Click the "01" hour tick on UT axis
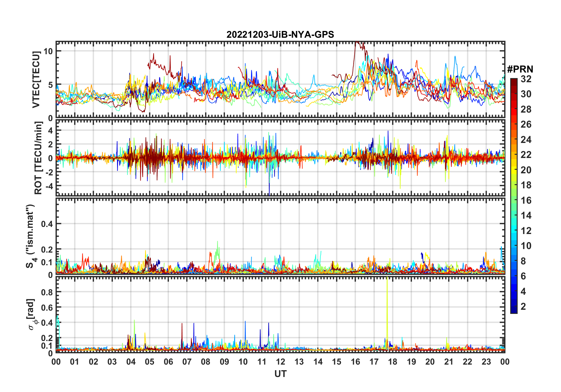Screen dimensions: 561x392 click(75, 362)
